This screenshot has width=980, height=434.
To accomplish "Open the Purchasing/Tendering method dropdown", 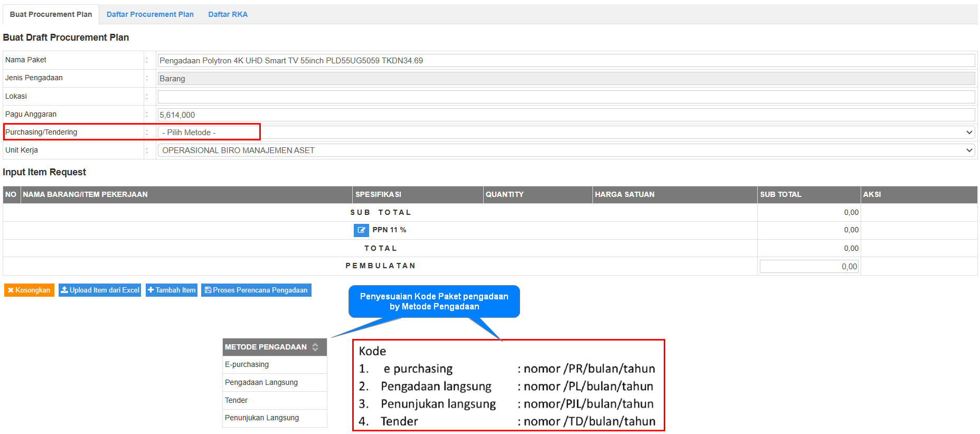I will pyautogui.click(x=566, y=133).
